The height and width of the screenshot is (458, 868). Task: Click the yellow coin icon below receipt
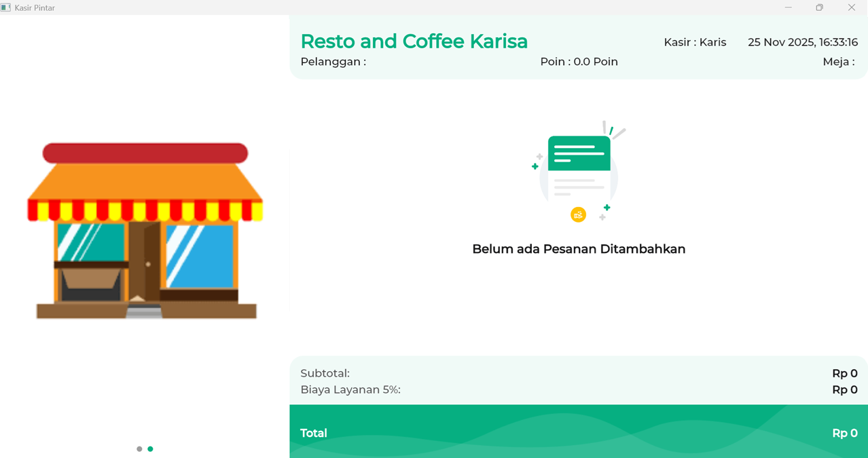[x=578, y=215]
